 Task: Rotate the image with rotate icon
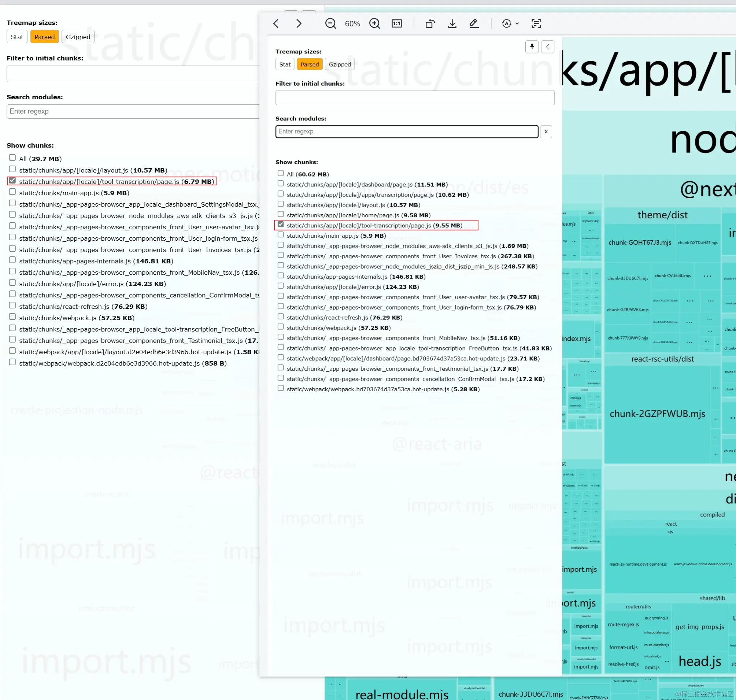click(x=430, y=24)
